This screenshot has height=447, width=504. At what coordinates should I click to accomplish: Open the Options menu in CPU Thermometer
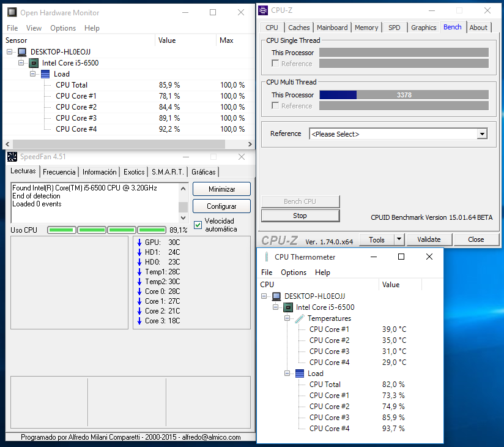294,272
